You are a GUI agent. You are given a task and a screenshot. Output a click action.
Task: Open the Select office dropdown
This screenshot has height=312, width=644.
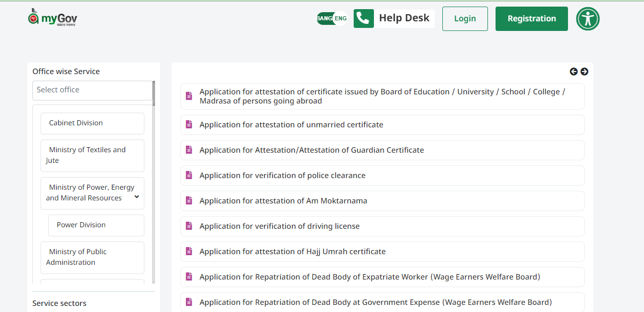pyautogui.click(x=92, y=90)
